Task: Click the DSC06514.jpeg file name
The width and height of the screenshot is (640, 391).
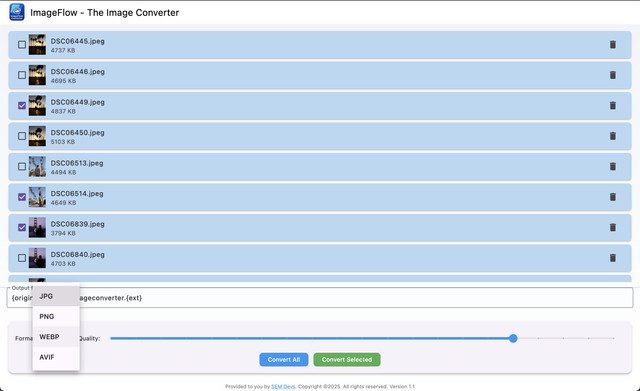Action: (x=77, y=193)
